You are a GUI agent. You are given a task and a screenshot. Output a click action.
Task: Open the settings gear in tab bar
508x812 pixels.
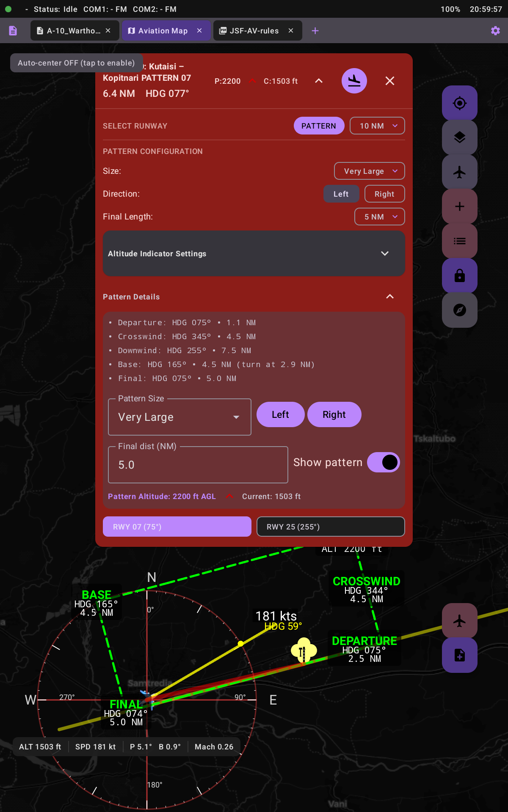click(x=495, y=30)
